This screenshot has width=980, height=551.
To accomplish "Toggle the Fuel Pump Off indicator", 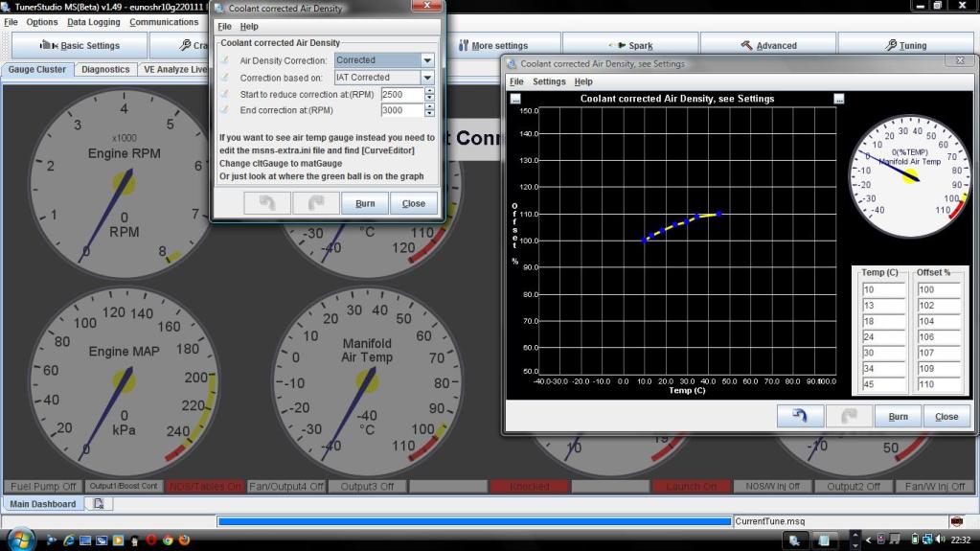I will pyautogui.click(x=43, y=487).
